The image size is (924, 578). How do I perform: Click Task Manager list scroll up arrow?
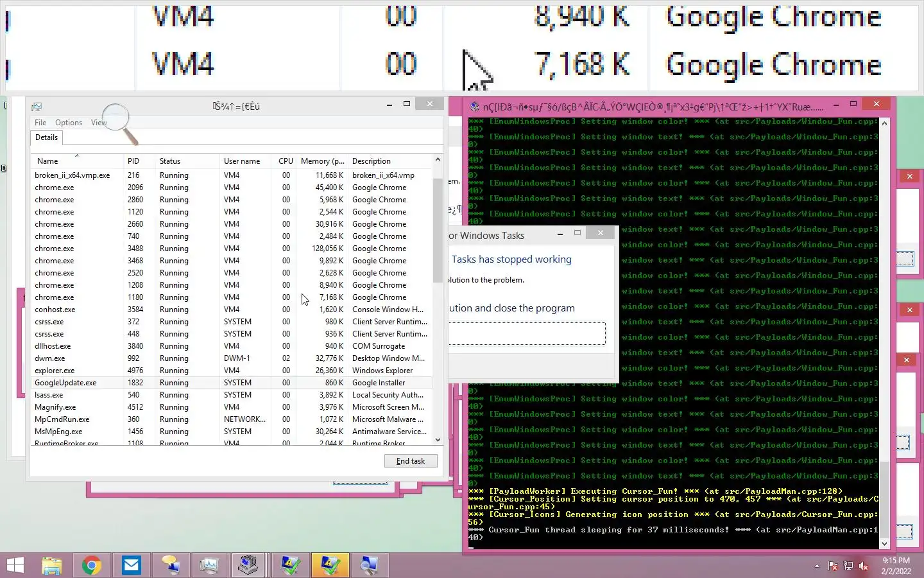438,159
